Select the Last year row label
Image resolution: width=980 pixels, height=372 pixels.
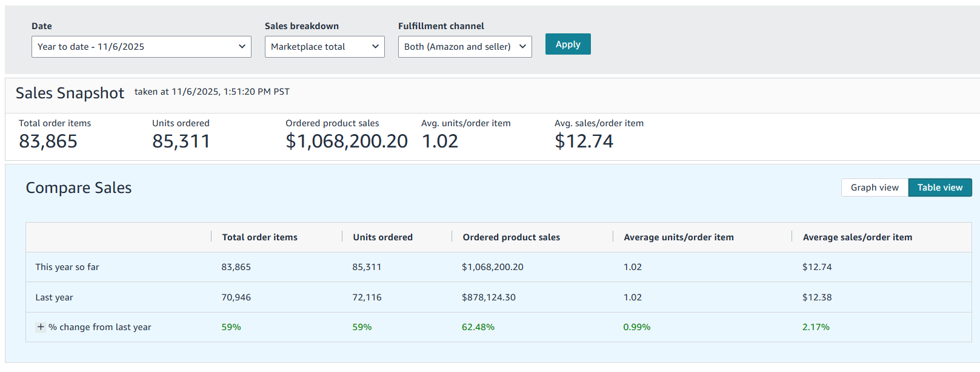point(54,297)
